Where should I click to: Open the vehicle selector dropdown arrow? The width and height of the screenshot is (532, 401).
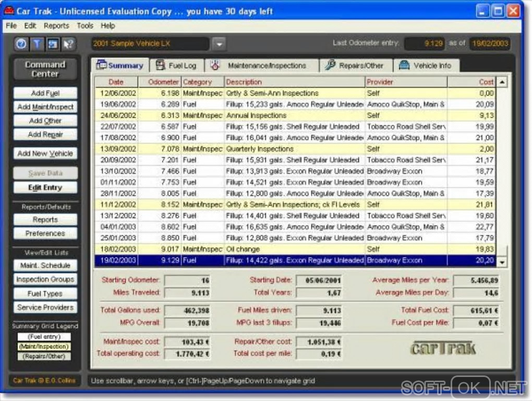click(x=219, y=44)
